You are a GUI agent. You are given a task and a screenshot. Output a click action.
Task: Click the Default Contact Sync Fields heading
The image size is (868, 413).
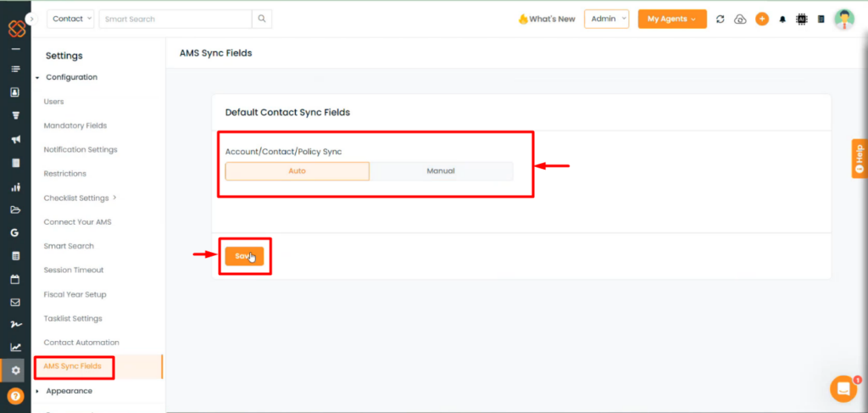click(x=288, y=113)
